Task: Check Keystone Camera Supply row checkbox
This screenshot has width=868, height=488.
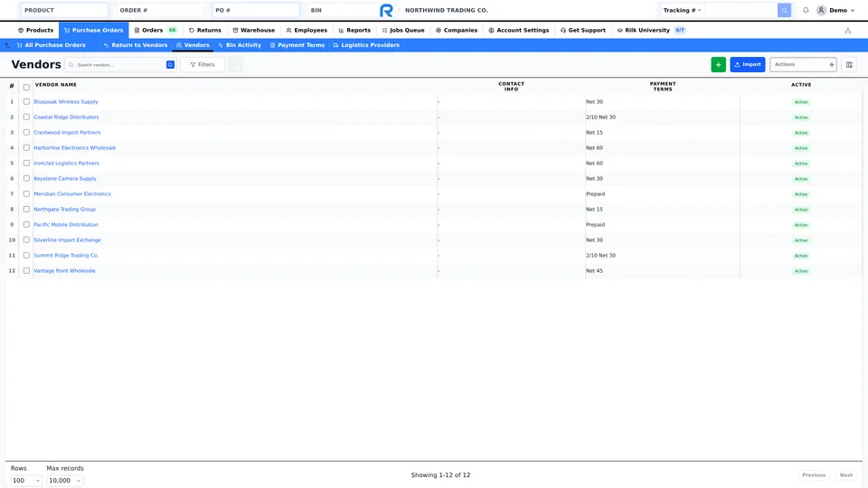Action: pyautogui.click(x=26, y=178)
